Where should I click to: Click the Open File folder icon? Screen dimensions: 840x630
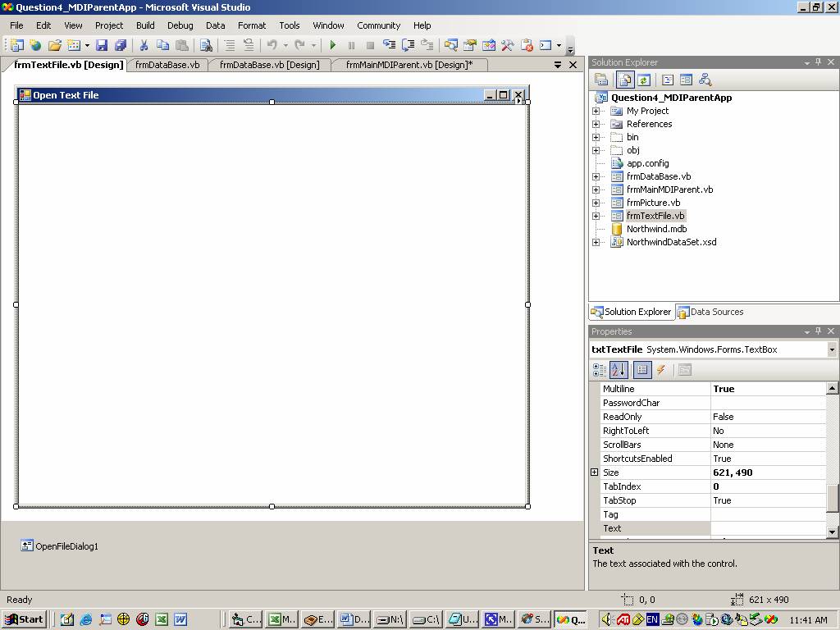pos(54,46)
